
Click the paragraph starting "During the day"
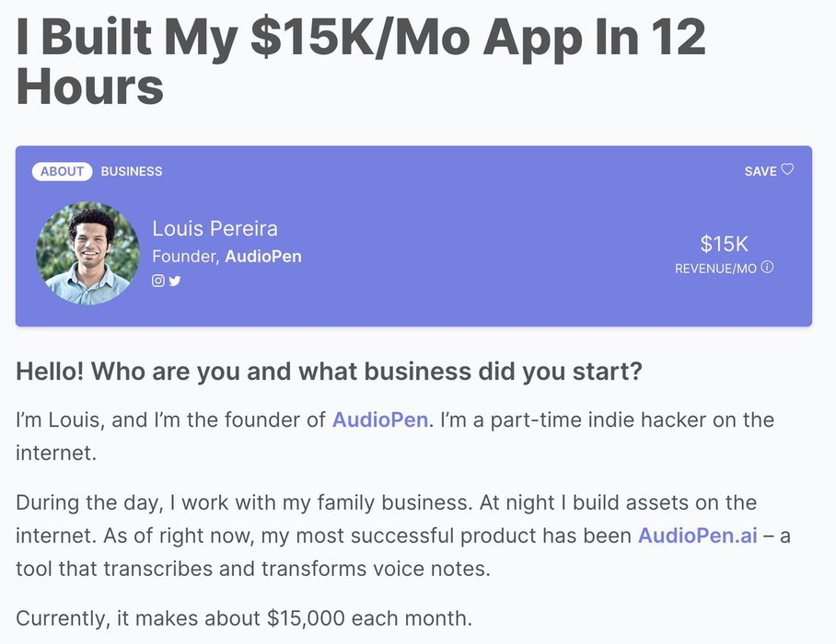(x=403, y=535)
